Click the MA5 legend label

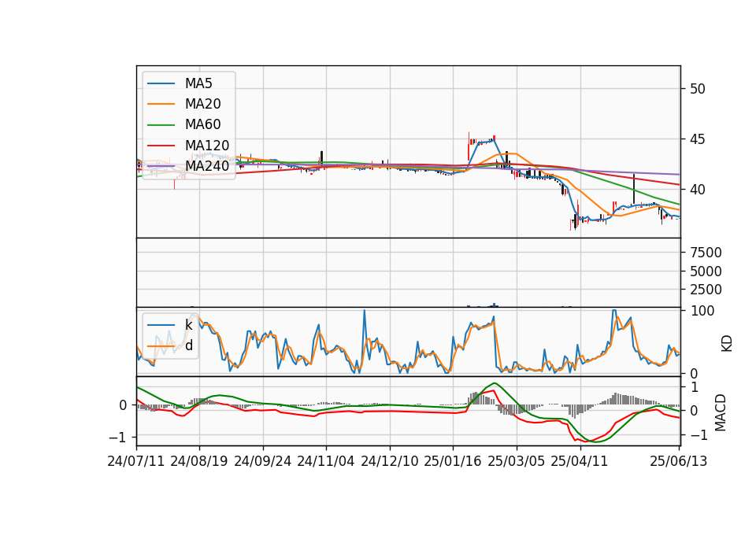(198, 83)
